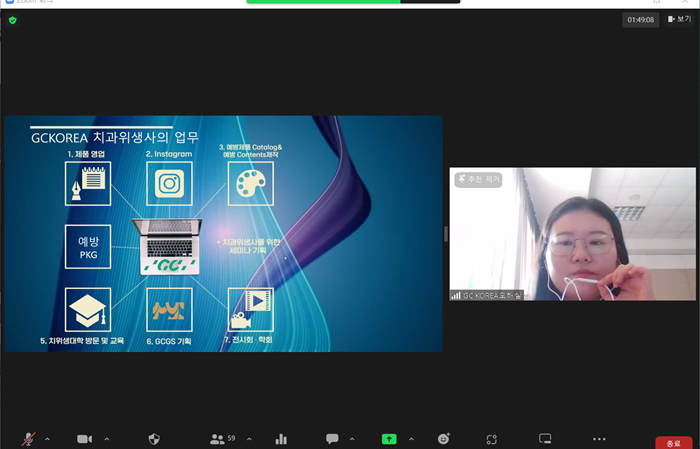Open the More three dots menu
The height and width of the screenshot is (449, 700).
click(599, 439)
